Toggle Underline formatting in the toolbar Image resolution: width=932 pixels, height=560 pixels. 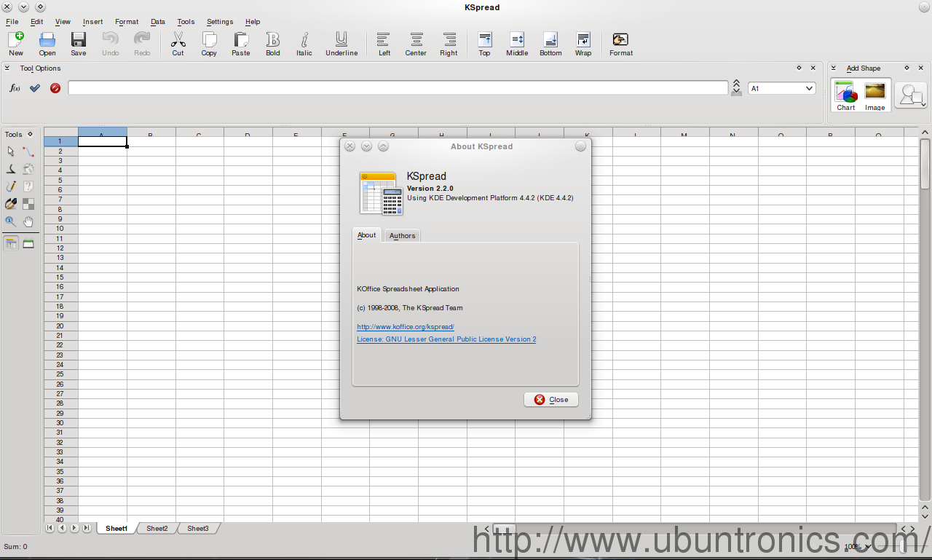341,44
